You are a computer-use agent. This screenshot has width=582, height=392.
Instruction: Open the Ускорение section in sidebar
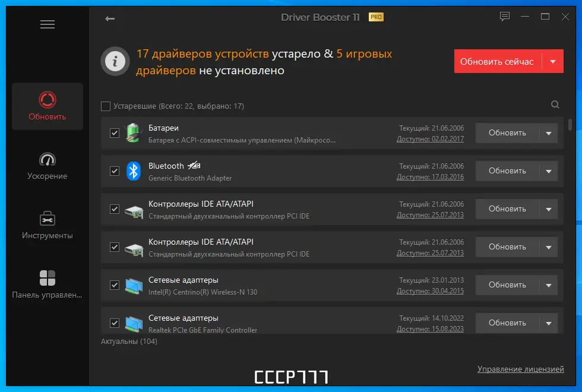tap(48, 166)
